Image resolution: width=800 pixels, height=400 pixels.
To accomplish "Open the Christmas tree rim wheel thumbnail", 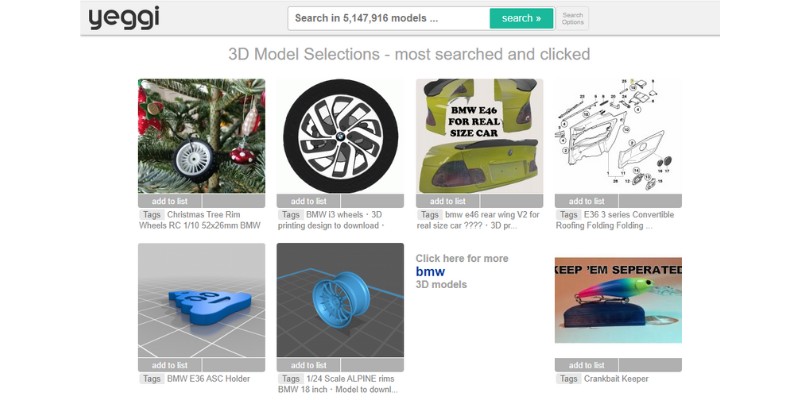I will [x=202, y=136].
